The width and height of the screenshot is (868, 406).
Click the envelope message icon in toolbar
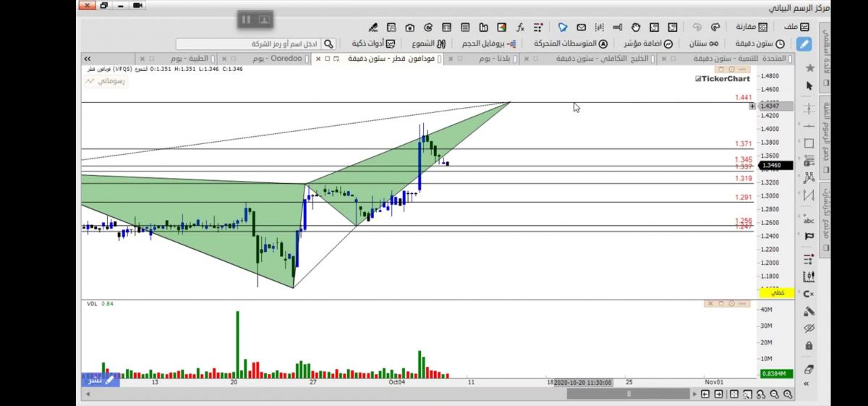581,27
